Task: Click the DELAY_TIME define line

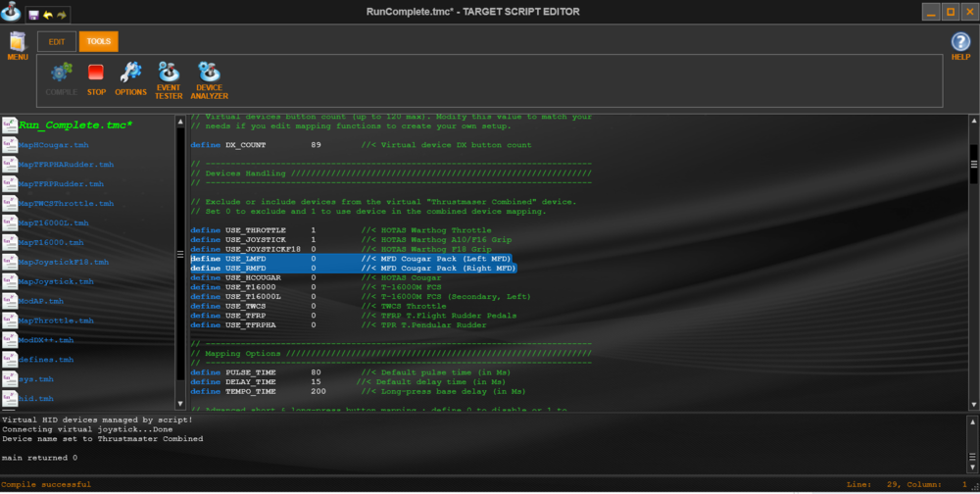Action: (x=348, y=382)
